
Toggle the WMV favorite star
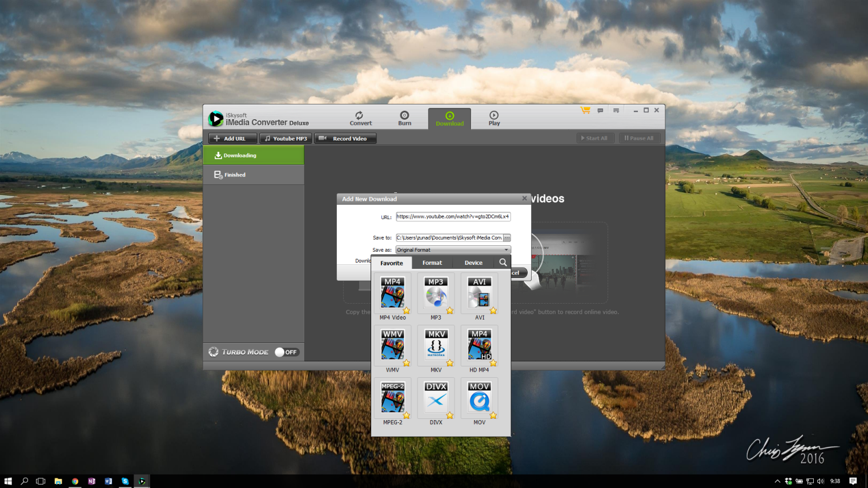[x=407, y=363]
